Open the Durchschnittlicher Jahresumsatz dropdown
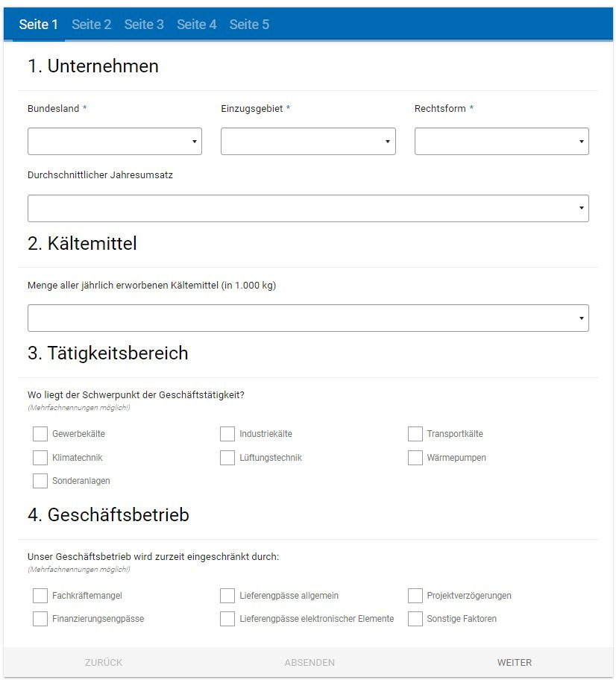 (x=308, y=208)
